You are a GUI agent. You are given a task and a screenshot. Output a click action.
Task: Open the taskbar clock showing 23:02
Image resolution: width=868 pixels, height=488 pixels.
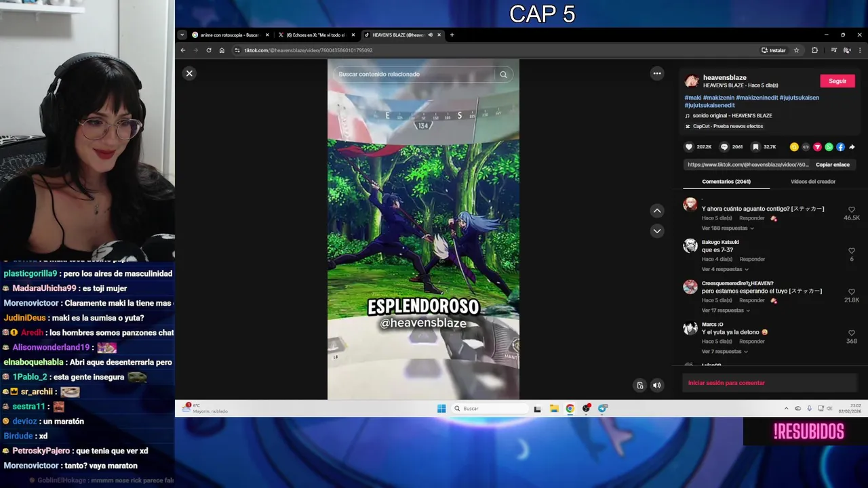[850, 408]
